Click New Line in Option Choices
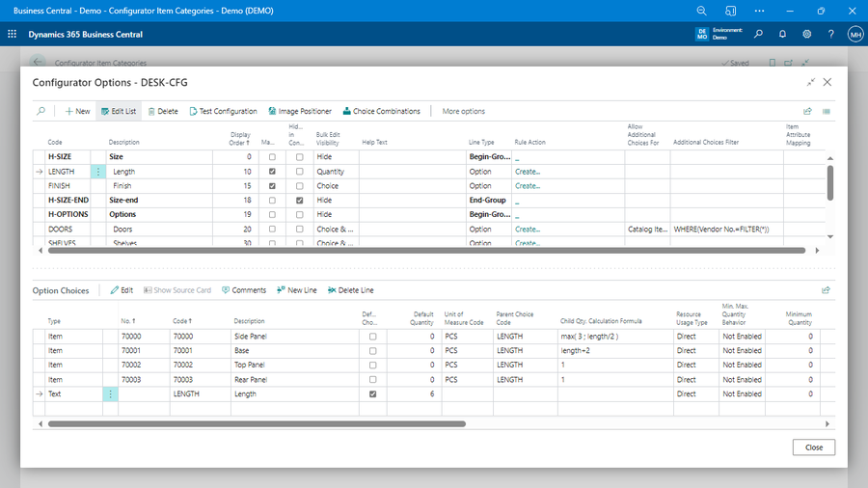868x488 pixels. (296, 290)
